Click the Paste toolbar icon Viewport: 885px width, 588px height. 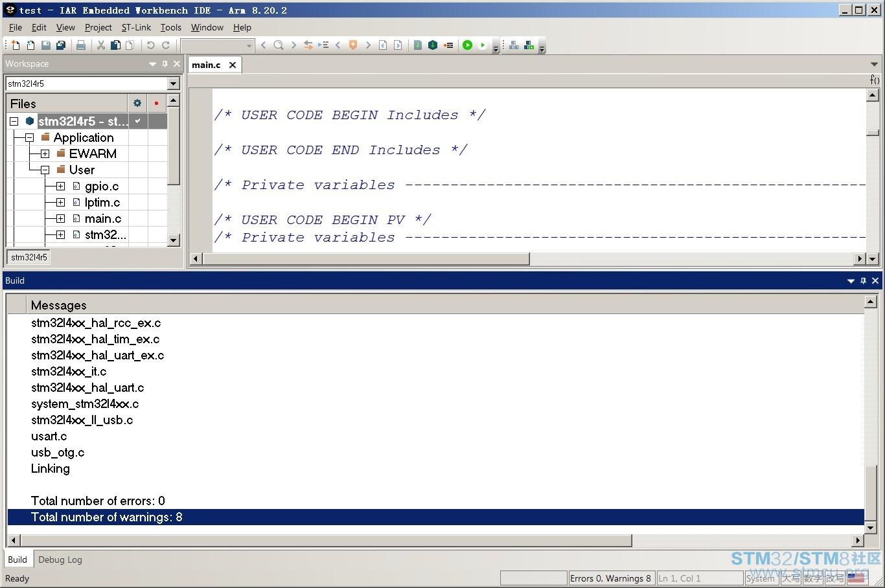coord(130,45)
